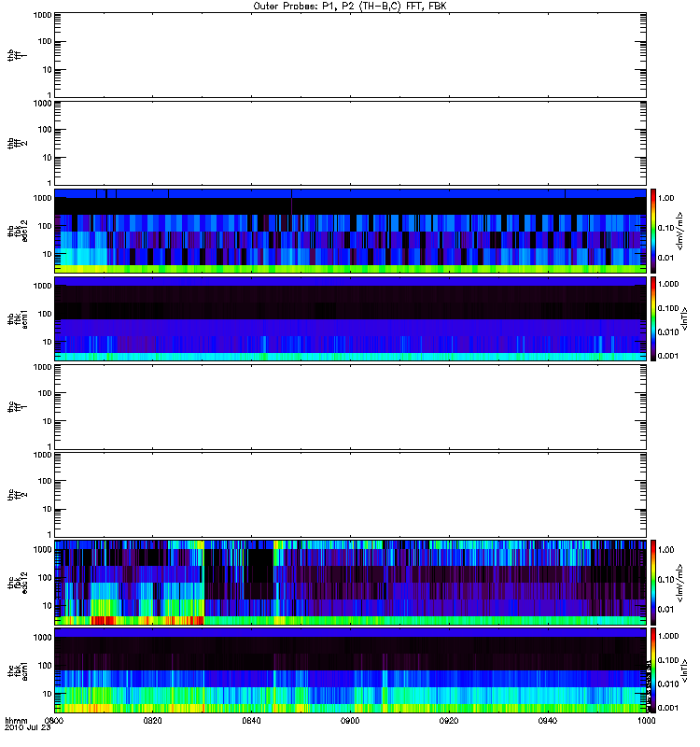Click the '10' y-axis tick of thc fff 1 panel
The width and height of the screenshot is (700, 747).
[47, 421]
